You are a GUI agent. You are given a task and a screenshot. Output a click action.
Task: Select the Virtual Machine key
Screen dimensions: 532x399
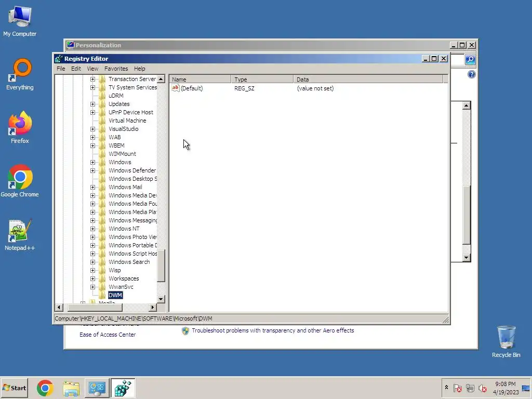[x=127, y=121]
